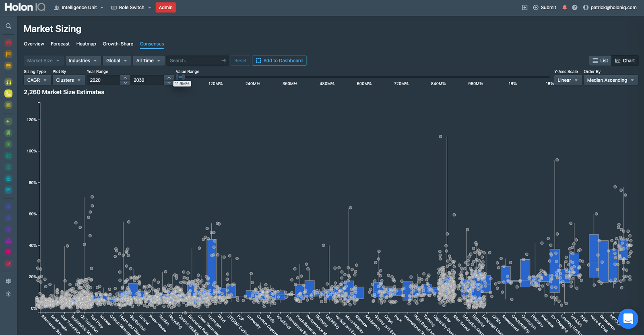Click the search magnifier icon in sidebar
Image resolution: width=644 pixels, height=335 pixels.
[x=8, y=26]
